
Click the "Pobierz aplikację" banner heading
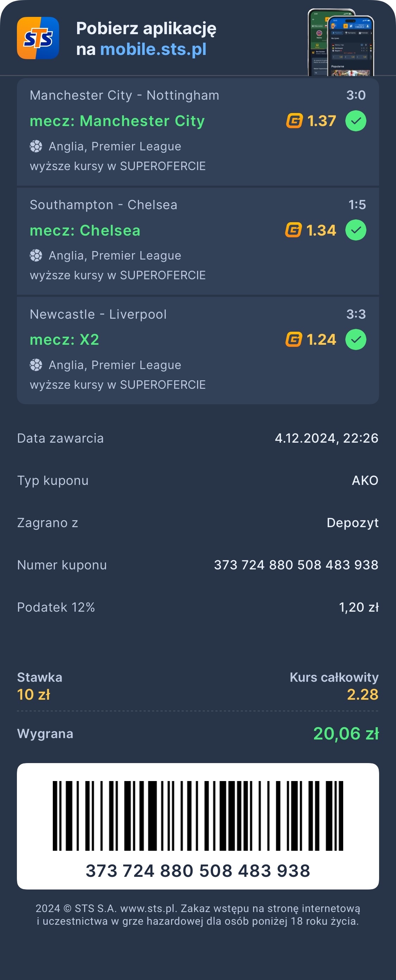[146, 29]
